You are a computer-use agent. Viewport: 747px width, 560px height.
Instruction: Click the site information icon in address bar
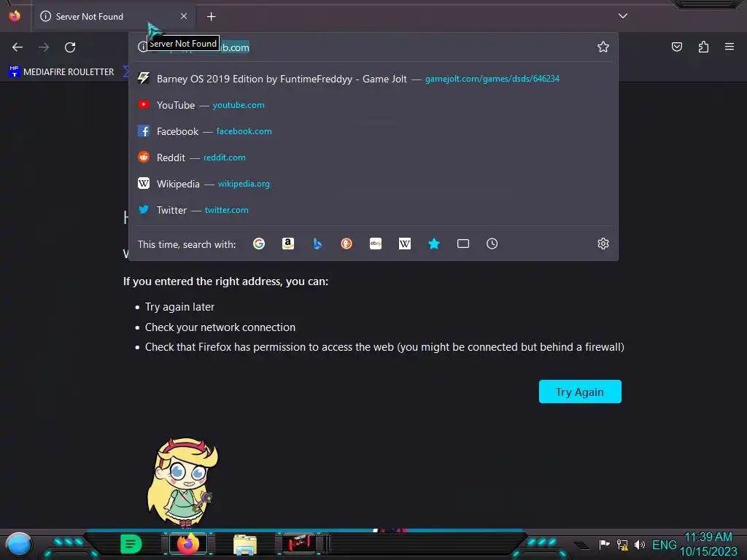[x=142, y=47]
